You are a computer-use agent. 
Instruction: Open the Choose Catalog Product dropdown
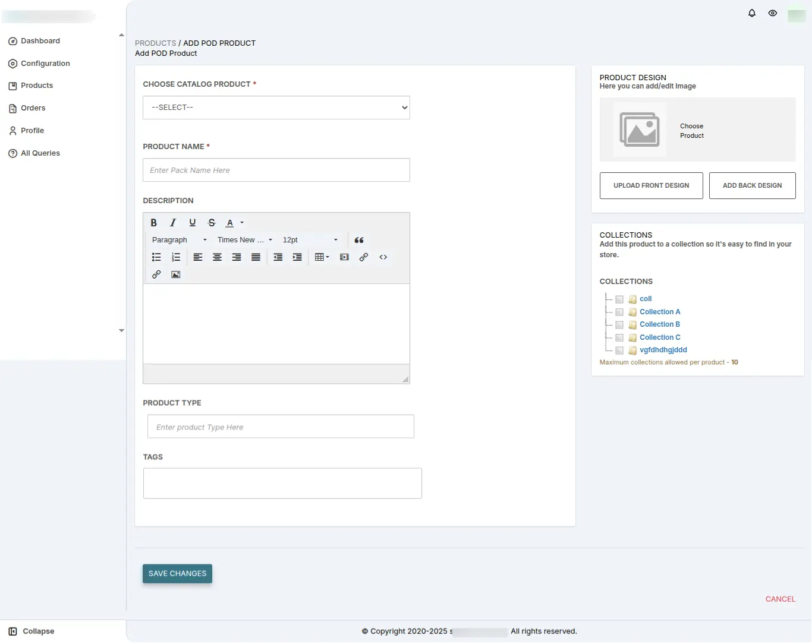pos(276,108)
